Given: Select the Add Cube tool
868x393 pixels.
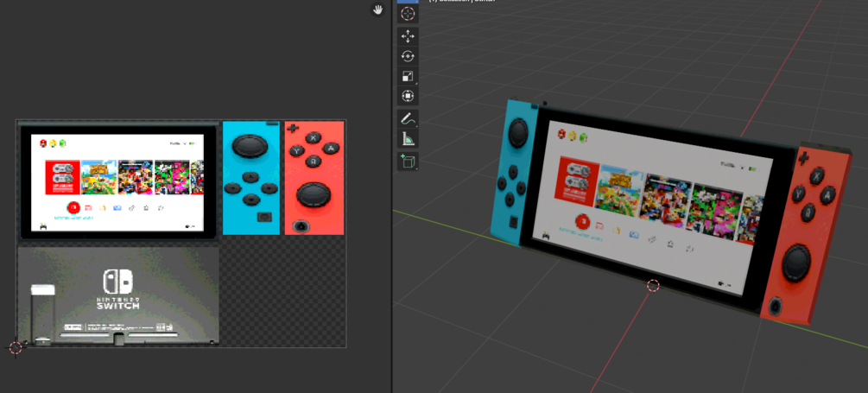Looking at the screenshot, I should click(408, 161).
